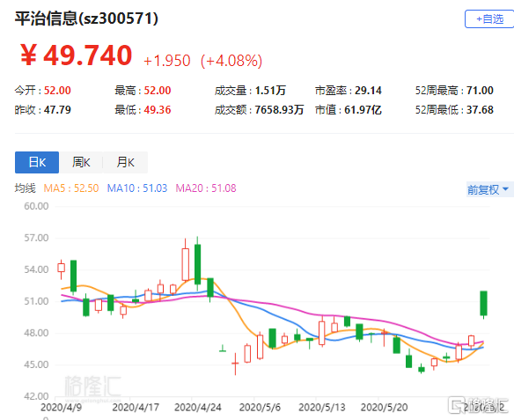Click the 52周最高 value 71.00
The width and height of the screenshot is (514, 420).
click(480, 91)
